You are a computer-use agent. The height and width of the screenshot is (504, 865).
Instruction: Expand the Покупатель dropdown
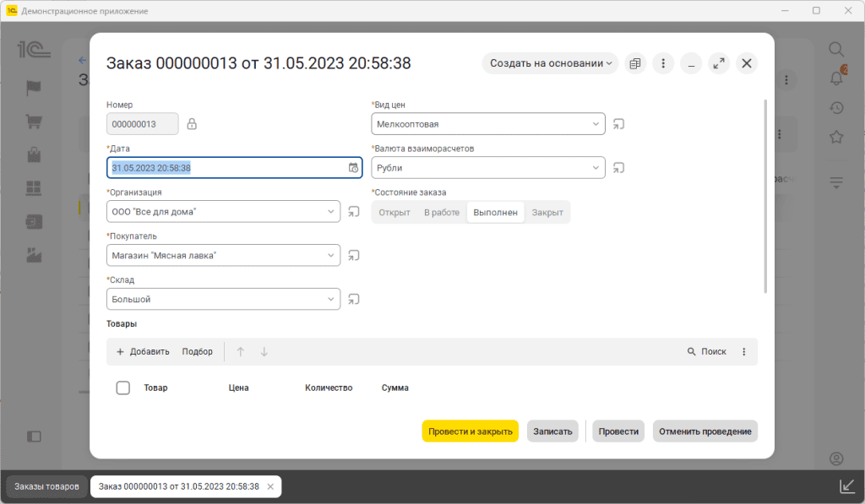click(330, 255)
